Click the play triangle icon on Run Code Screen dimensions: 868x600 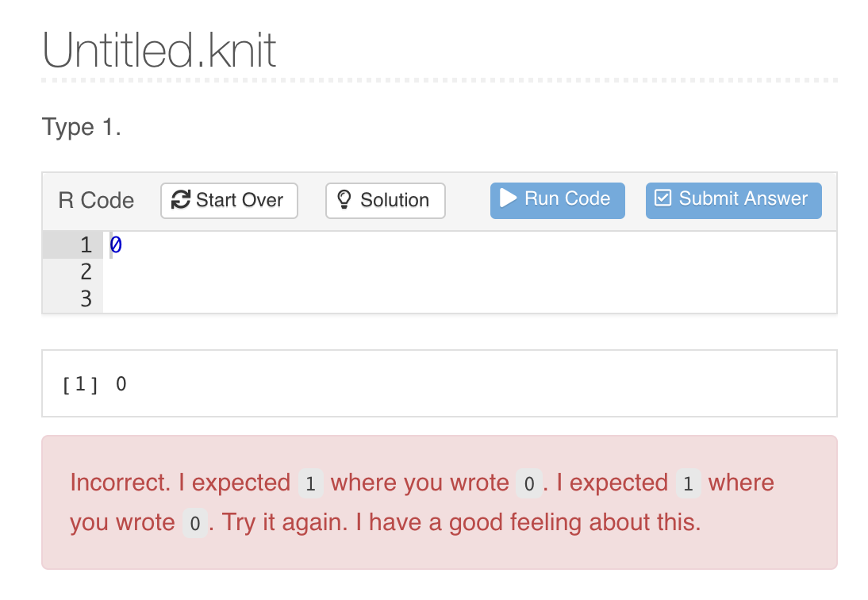[509, 199]
